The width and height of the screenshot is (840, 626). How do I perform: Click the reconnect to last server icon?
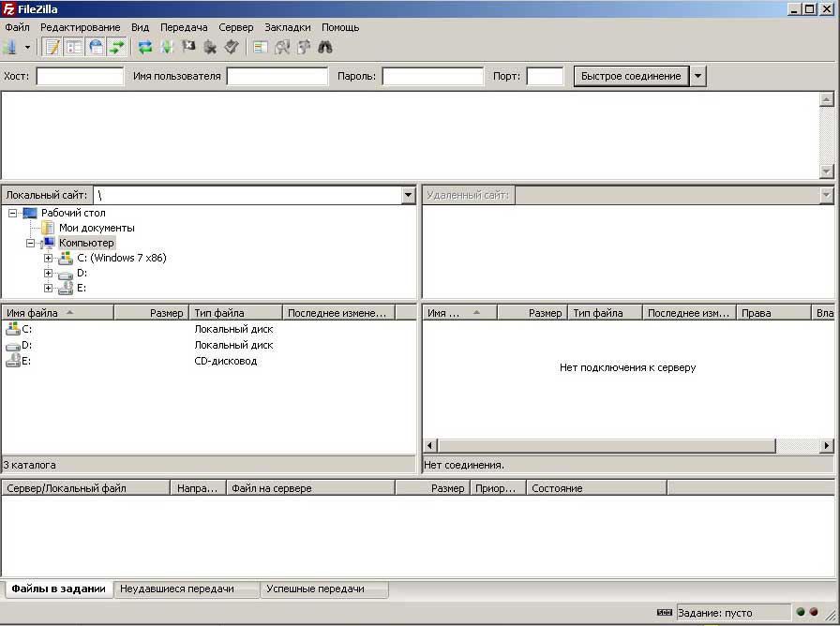[232, 47]
